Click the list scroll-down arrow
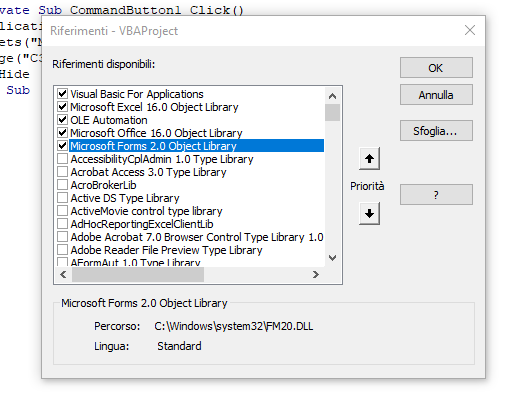Viewport: 520px width, 399px height. (x=332, y=258)
